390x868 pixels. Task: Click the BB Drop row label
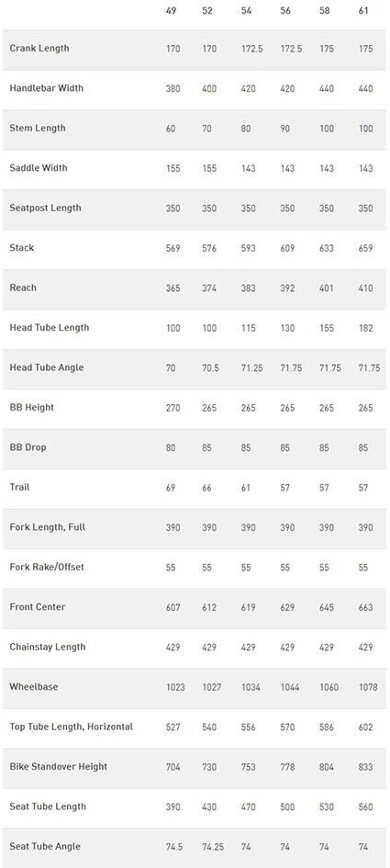click(28, 447)
